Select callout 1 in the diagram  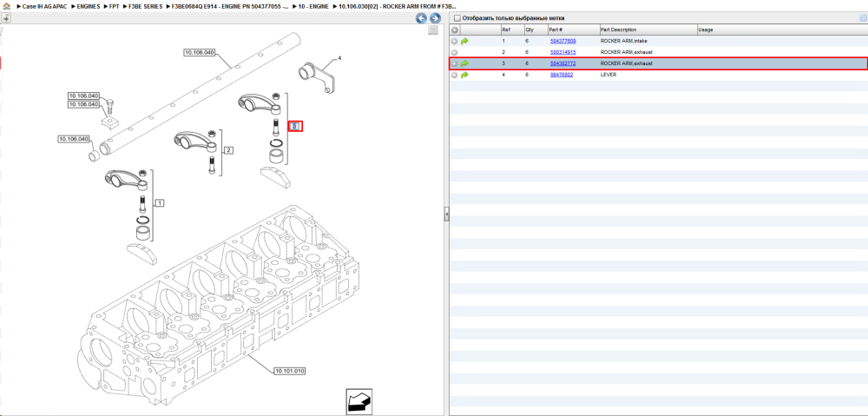coord(160,203)
